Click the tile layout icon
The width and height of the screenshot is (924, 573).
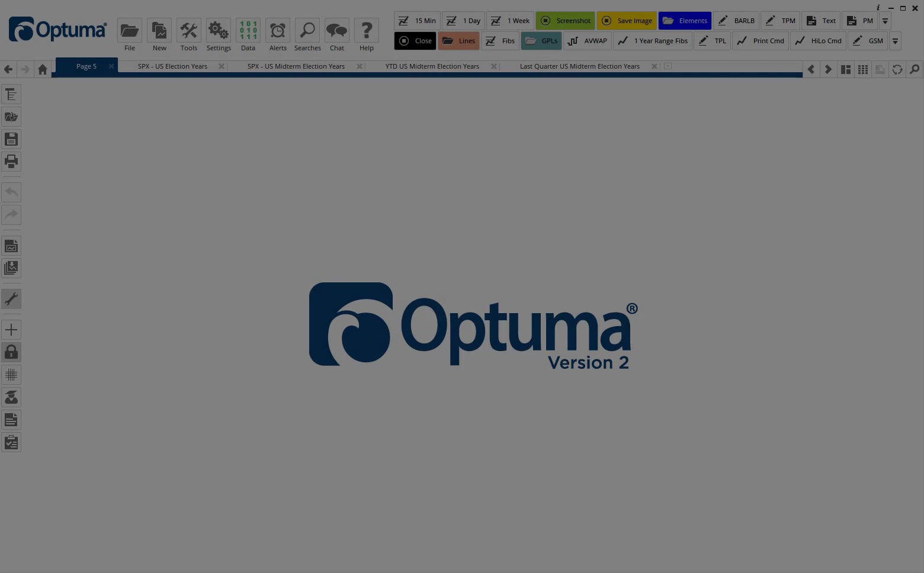846,69
